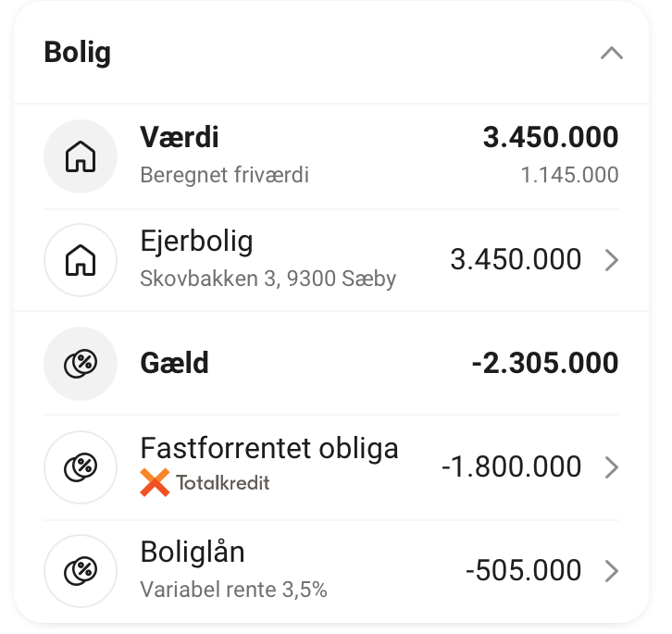672x634 pixels.
Task: Open Ejerbolig details via right chevron
Action: click(611, 260)
